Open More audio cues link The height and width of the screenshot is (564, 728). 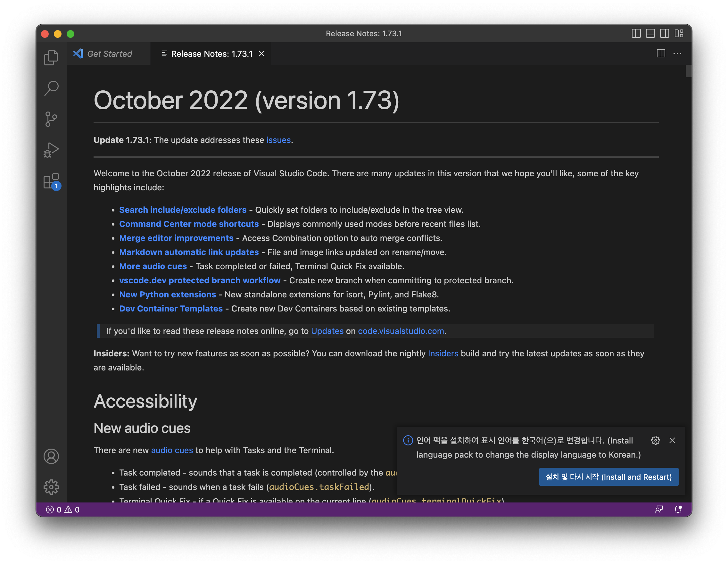(x=153, y=266)
